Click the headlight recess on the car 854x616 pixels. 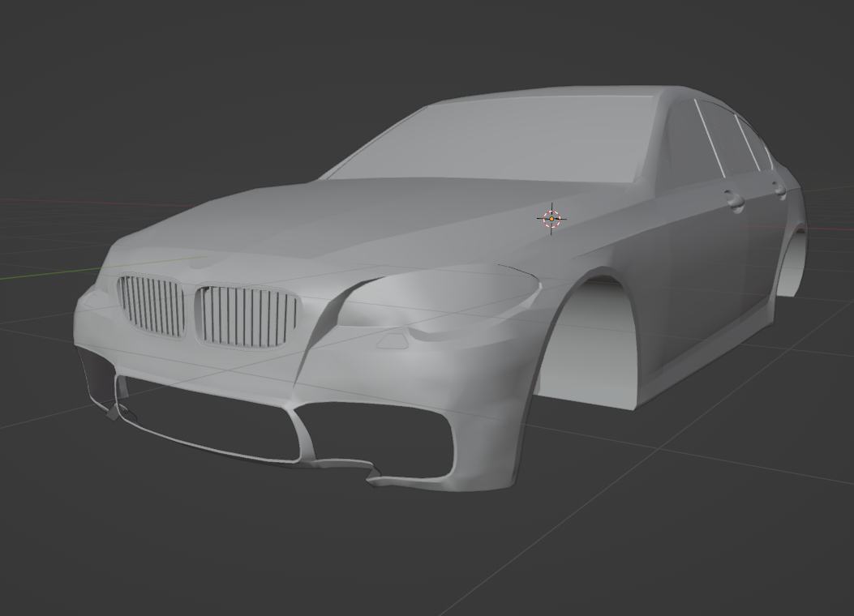pos(439,298)
